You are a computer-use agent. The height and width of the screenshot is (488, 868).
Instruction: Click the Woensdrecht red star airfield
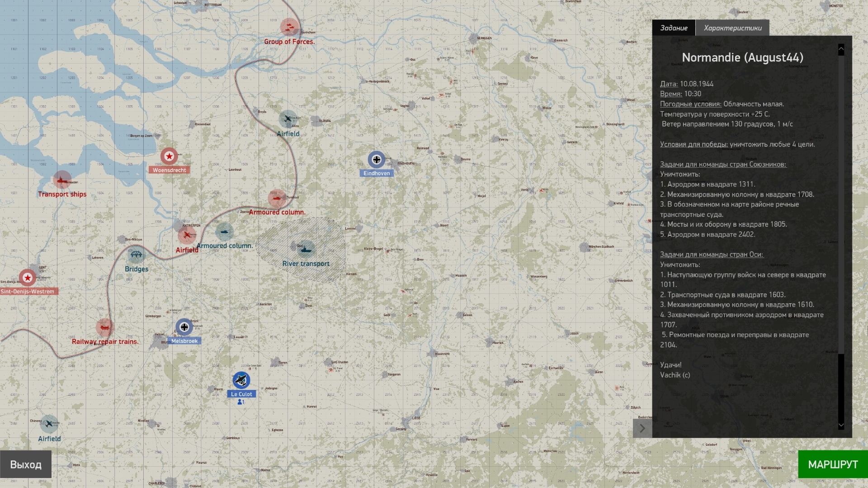click(169, 156)
